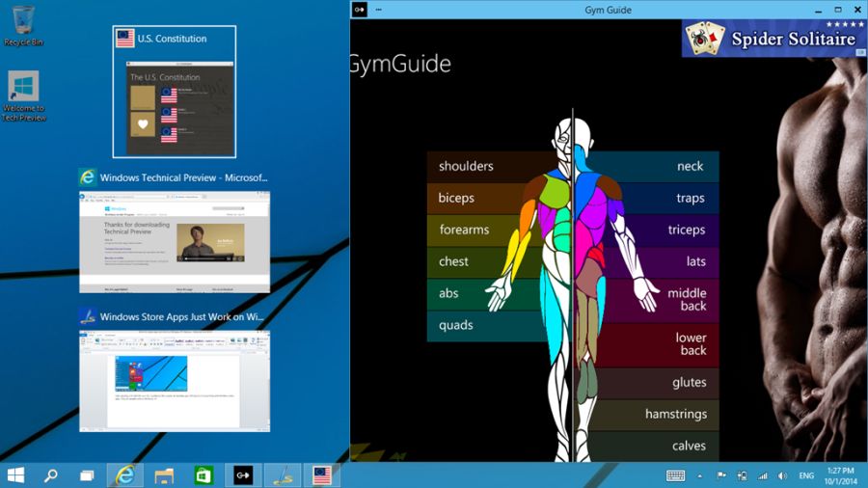Select the biceps muscle group
The image size is (868, 488).
pos(478,198)
